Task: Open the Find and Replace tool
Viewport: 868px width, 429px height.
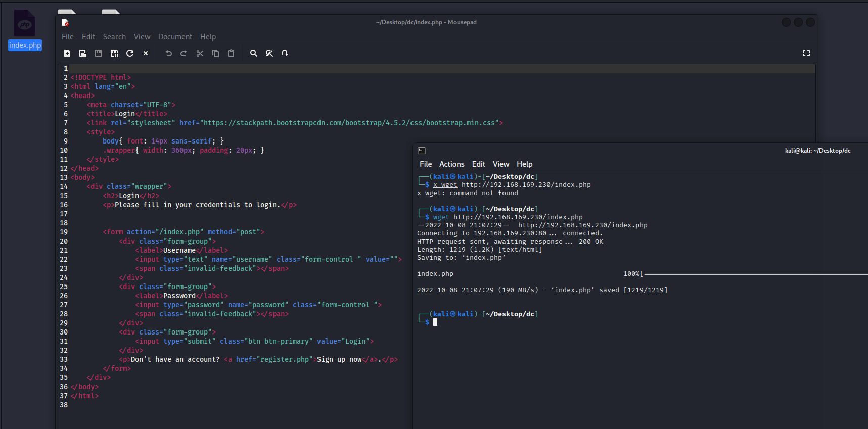Action: (x=269, y=53)
